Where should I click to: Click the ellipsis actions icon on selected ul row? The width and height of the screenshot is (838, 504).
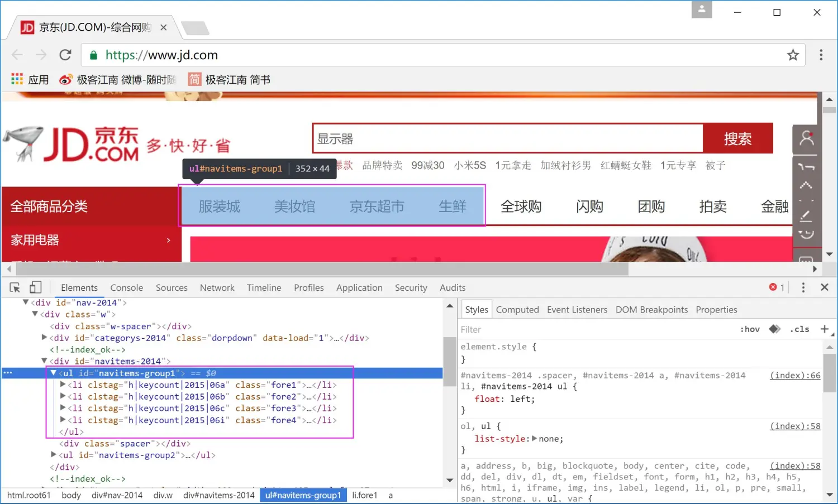[8, 372]
